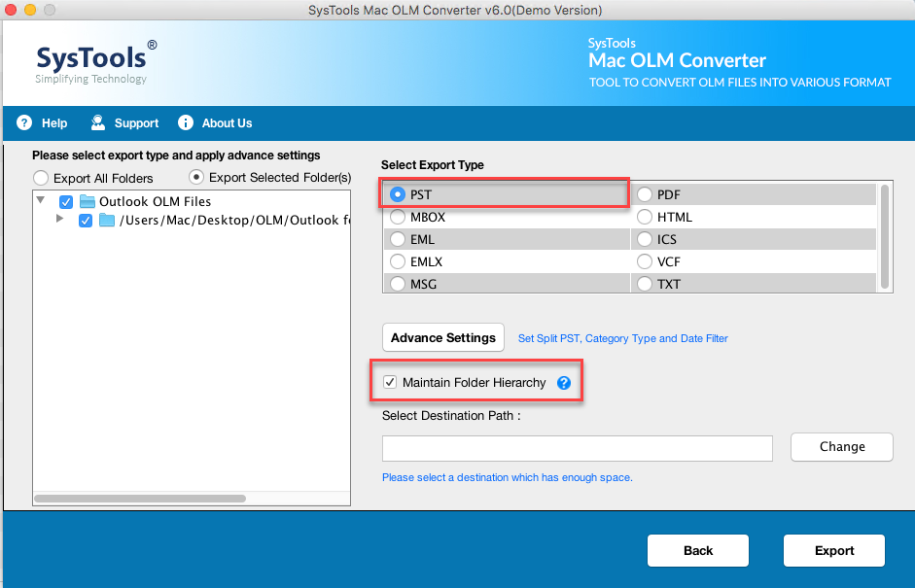Click the Support person icon

coord(96,122)
